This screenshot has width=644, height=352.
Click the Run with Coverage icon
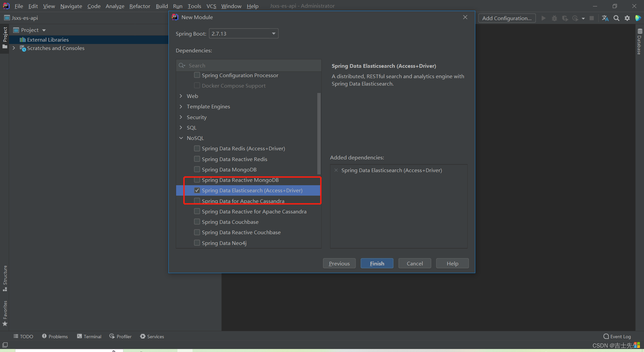[x=565, y=18]
